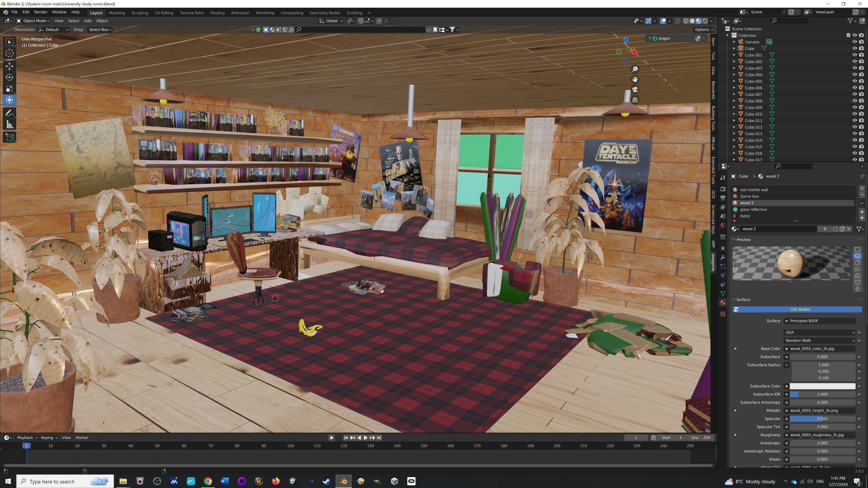Expand the Base Color texture settings

click(x=736, y=349)
